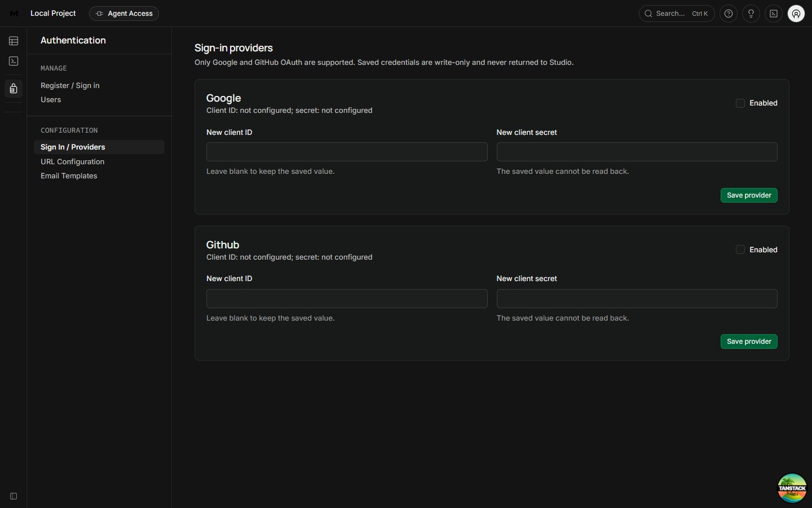Open the SQL terminal sidebar icon
812x508 pixels.
[14, 61]
